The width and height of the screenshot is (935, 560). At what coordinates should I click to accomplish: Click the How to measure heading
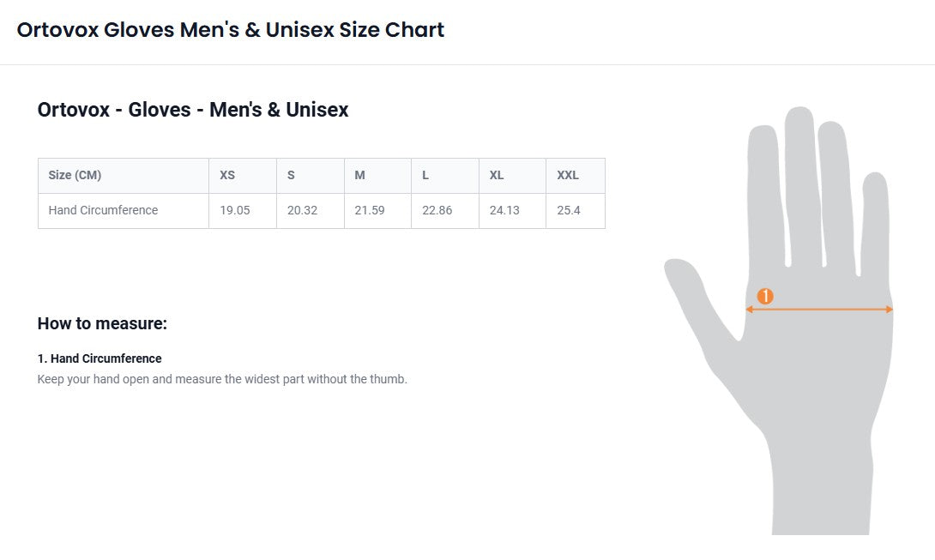point(102,323)
